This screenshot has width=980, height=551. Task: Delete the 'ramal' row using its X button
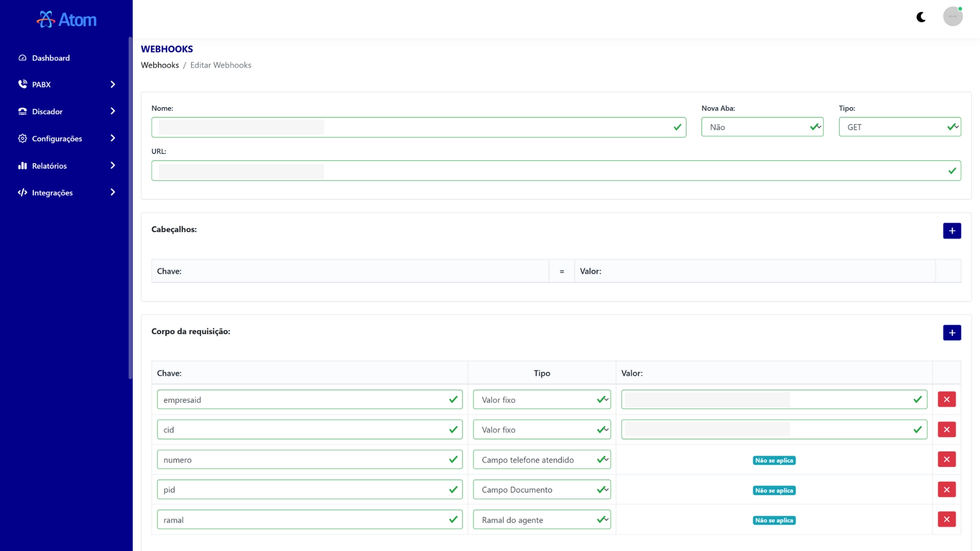pos(947,519)
